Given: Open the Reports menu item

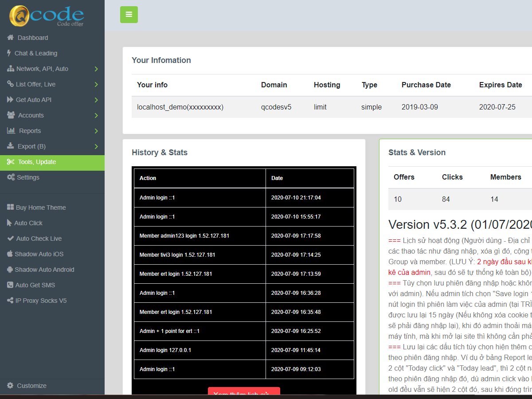Looking at the screenshot, I should pyautogui.click(x=30, y=131).
